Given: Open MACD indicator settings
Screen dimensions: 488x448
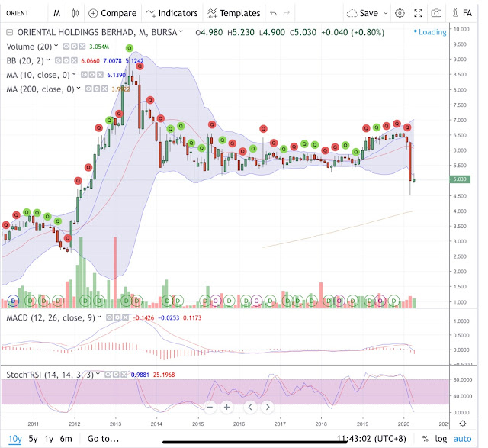Looking at the screenshot, I should pos(117,317).
